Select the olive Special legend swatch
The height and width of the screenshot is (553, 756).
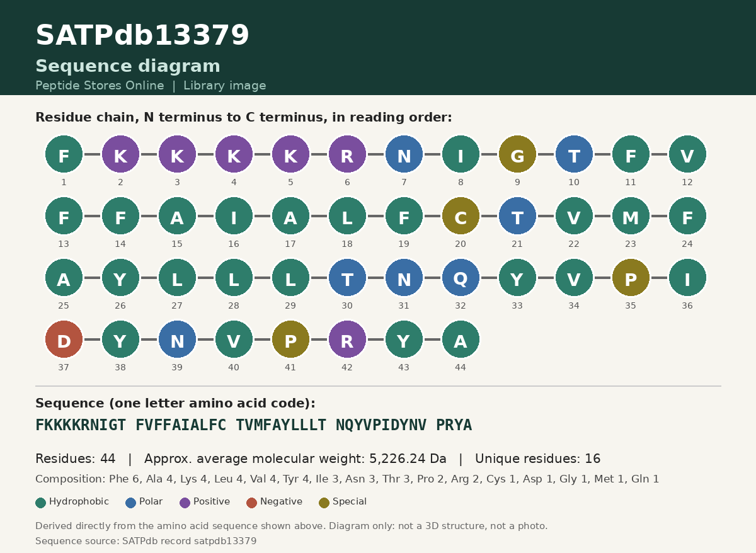[x=324, y=503]
